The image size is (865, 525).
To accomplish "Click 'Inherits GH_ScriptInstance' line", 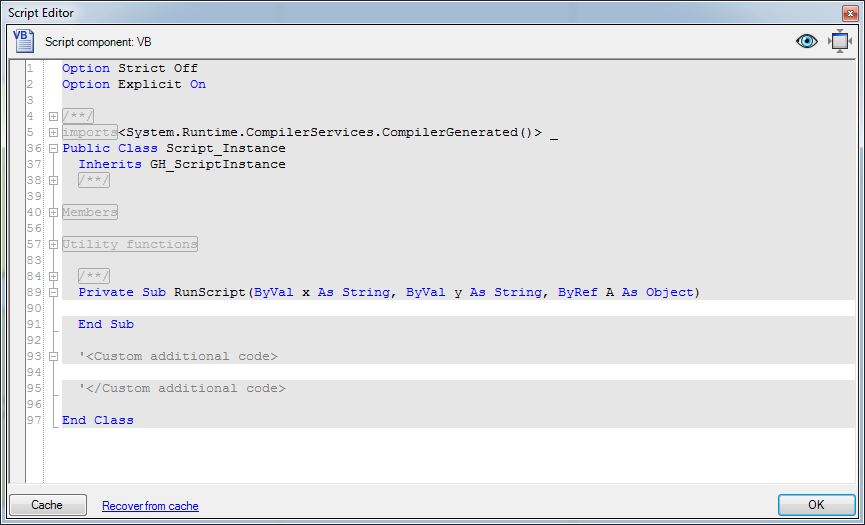I will click(x=181, y=164).
